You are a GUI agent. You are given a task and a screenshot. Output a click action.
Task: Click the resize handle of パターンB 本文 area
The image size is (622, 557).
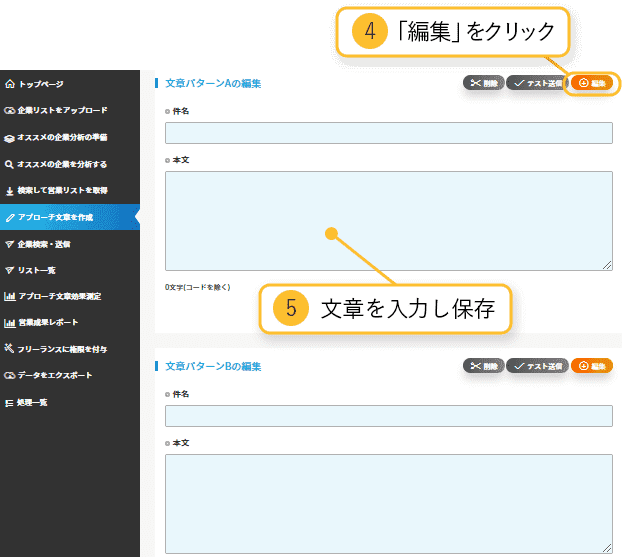coord(607,548)
